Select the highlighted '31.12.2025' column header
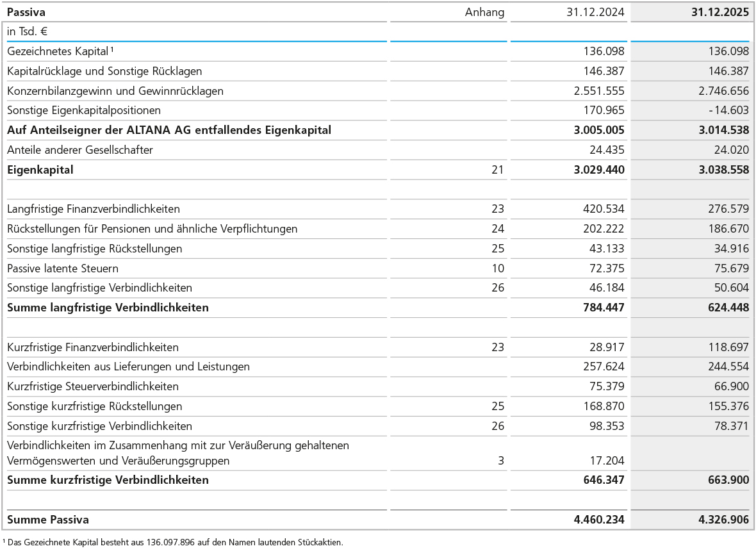This screenshot has width=756, height=553. [719, 12]
